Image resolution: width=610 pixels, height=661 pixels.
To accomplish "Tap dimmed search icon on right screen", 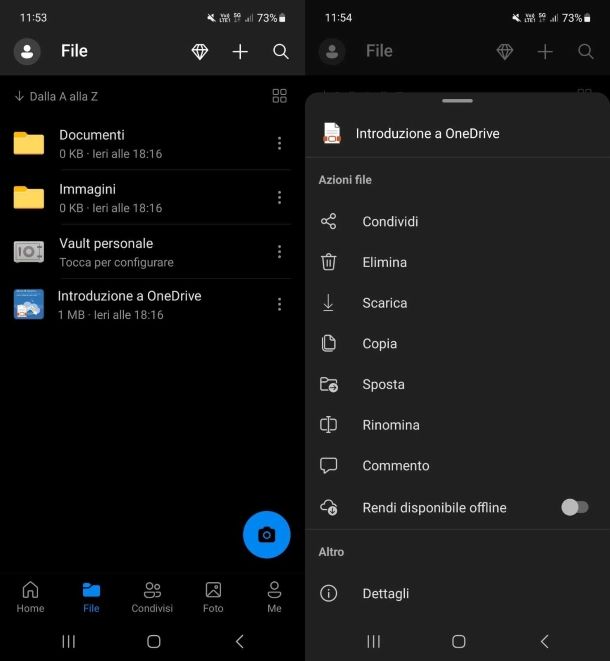I will (586, 51).
